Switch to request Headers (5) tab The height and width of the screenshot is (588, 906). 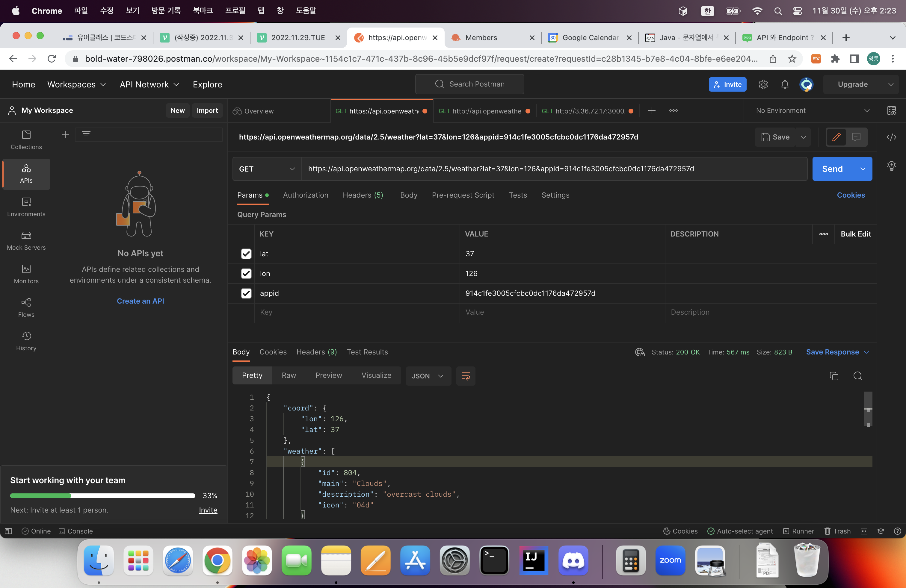pos(363,195)
